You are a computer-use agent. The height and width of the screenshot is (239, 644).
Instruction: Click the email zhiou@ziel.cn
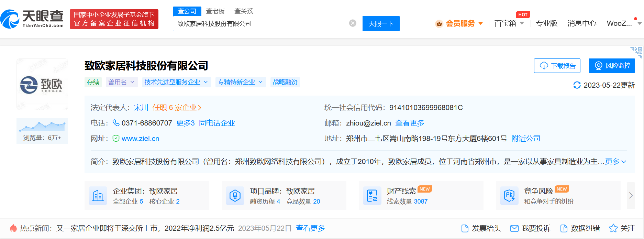tap(368, 123)
